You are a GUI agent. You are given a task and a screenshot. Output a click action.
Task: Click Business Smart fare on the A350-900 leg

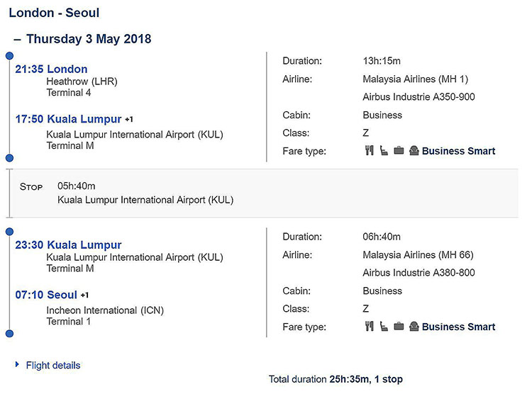[x=458, y=151]
